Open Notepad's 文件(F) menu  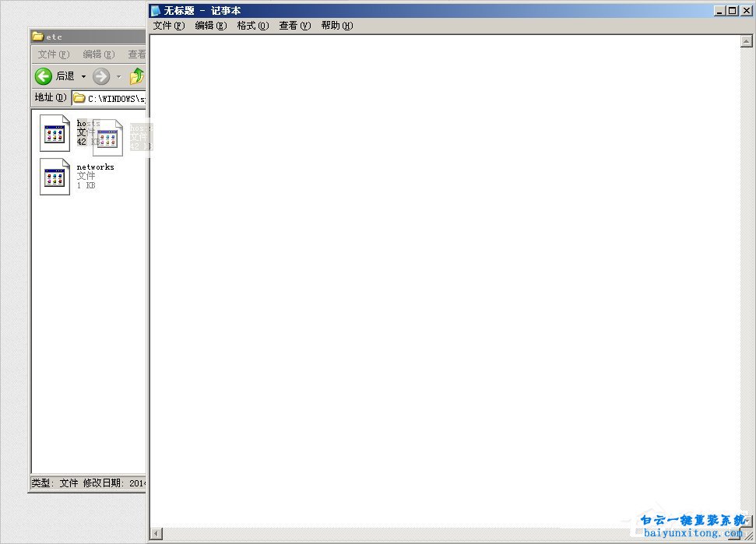click(x=168, y=26)
